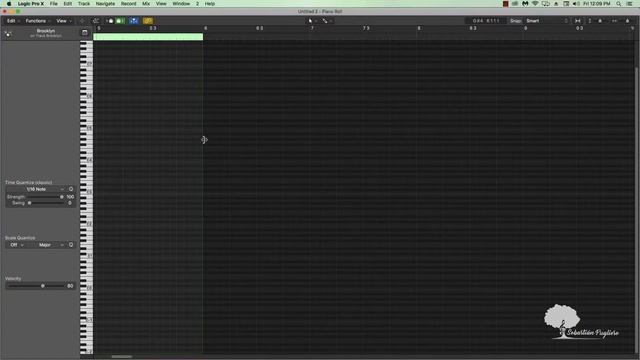Click the Time Quantize Q button
Screen dimensions: 640x360
tap(71, 189)
